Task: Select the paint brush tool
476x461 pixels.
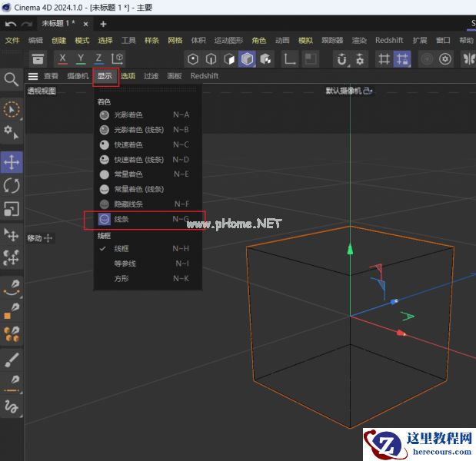Action: coord(12,360)
